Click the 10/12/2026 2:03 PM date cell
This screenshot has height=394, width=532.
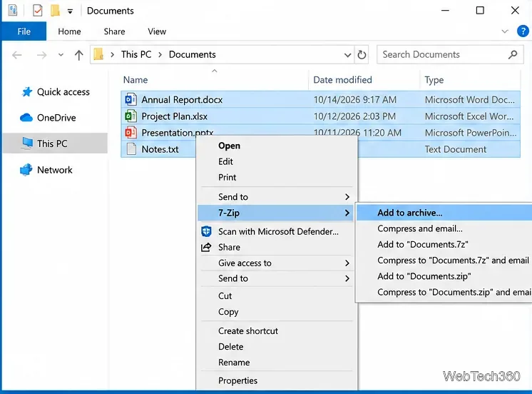point(354,116)
